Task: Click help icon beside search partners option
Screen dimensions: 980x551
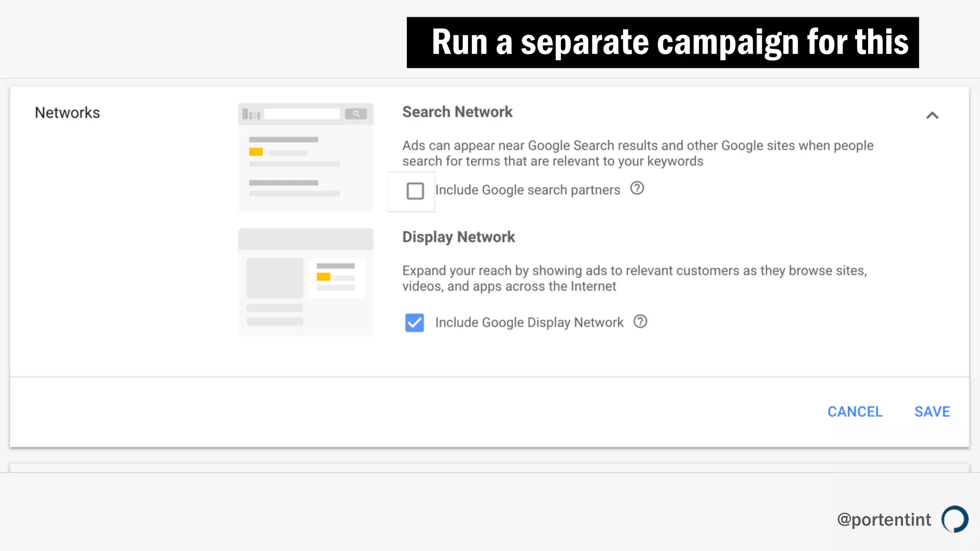Action: pyautogui.click(x=637, y=188)
